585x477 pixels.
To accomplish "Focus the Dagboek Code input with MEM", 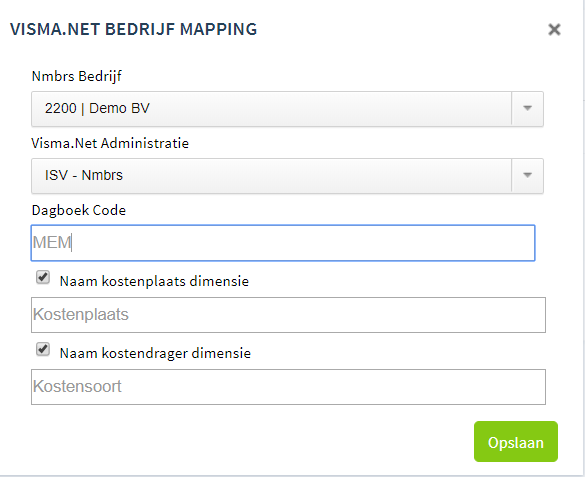I will (x=283, y=243).
